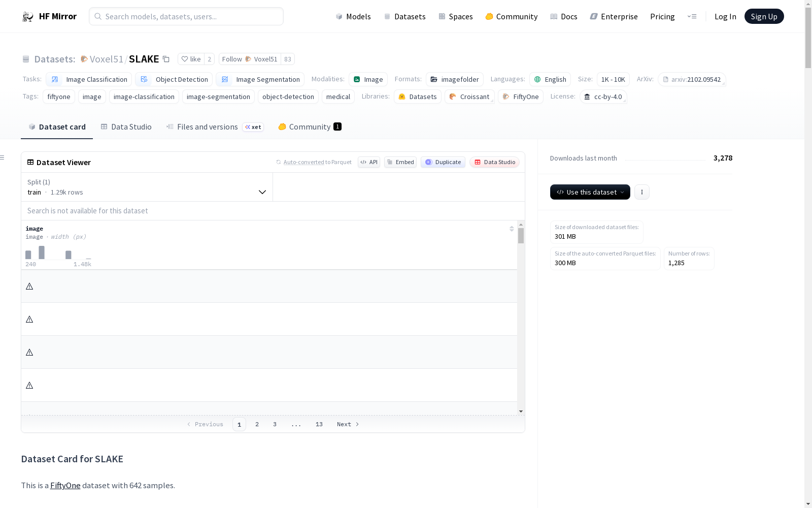Image resolution: width=812 pixels, height=508 pixels.
Task: Click the warning icon in fourth row
Action: [x=29, y=386]
